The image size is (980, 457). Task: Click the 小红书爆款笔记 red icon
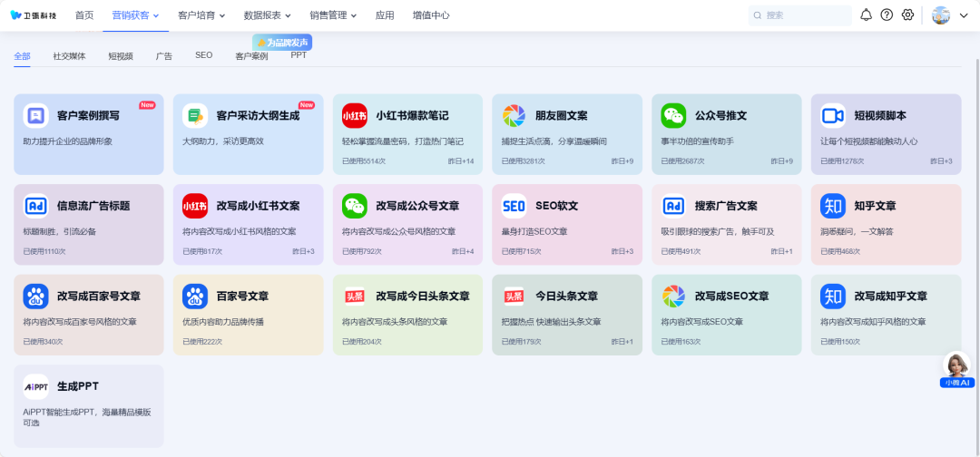point(355,115)
